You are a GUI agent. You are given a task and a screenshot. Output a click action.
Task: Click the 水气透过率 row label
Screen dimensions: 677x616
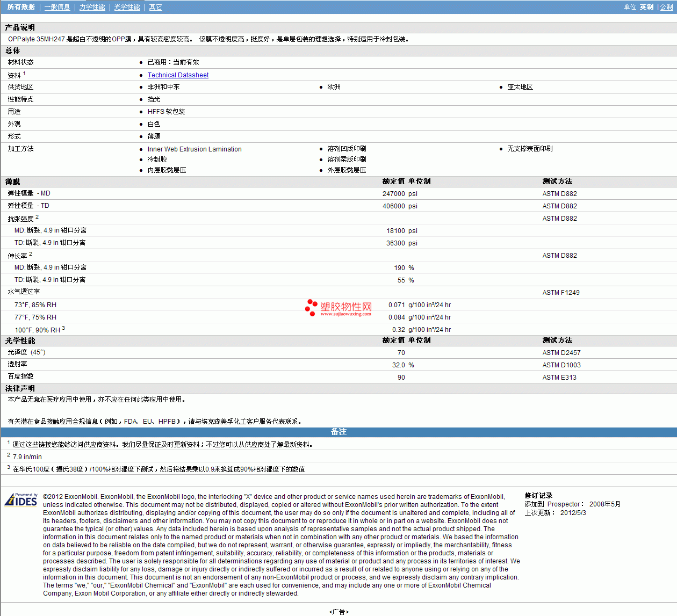coord(24,292)
